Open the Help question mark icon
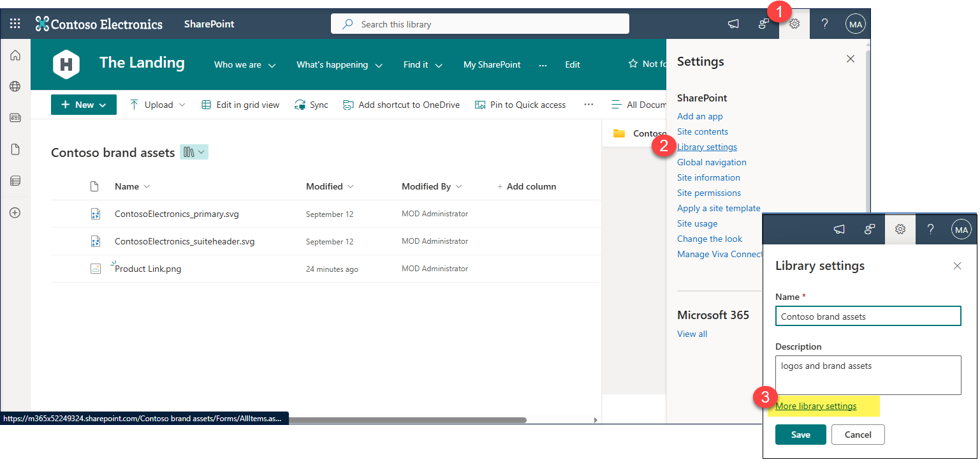This screenshot has height=462, width=980. 824,24
